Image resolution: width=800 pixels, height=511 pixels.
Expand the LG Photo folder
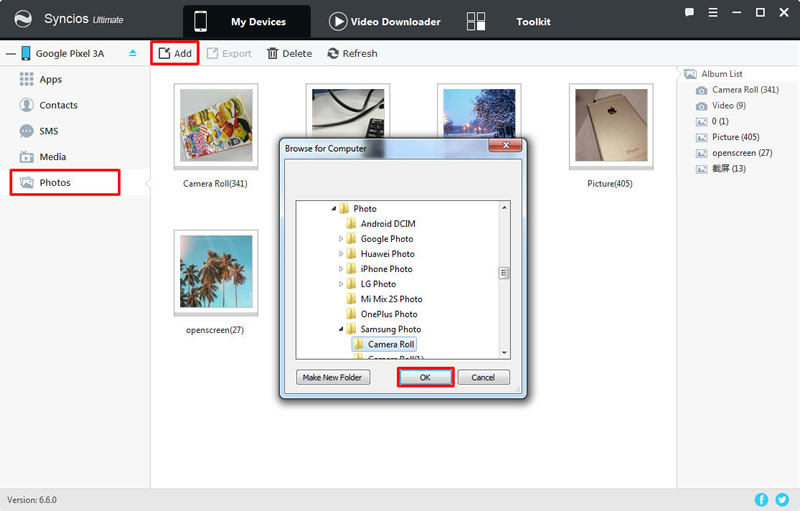point(341,284)
